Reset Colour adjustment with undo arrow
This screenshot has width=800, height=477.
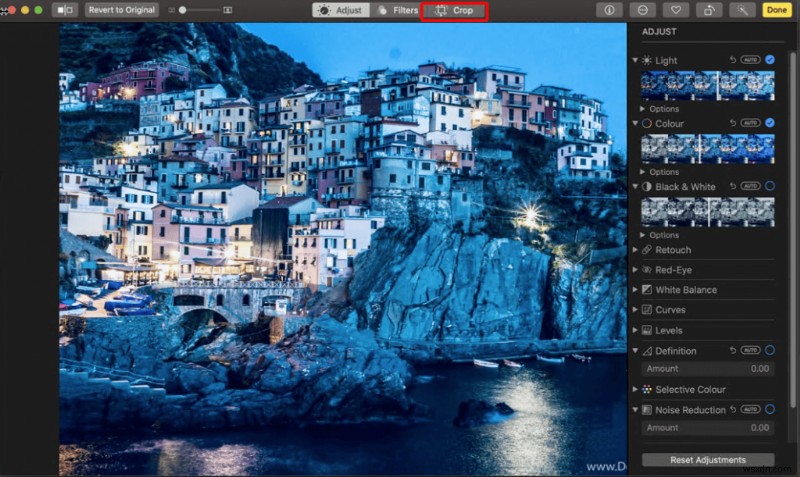point(733,123)
